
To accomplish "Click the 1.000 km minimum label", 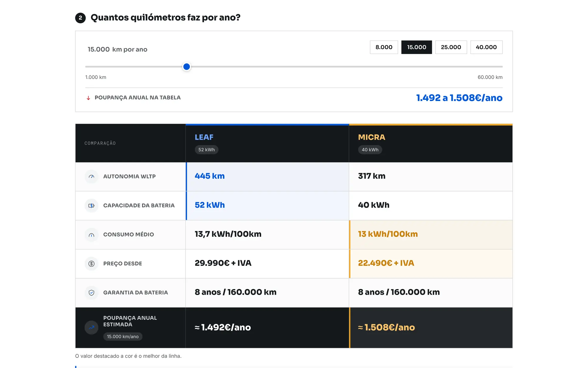I will [x=96, y=77].
